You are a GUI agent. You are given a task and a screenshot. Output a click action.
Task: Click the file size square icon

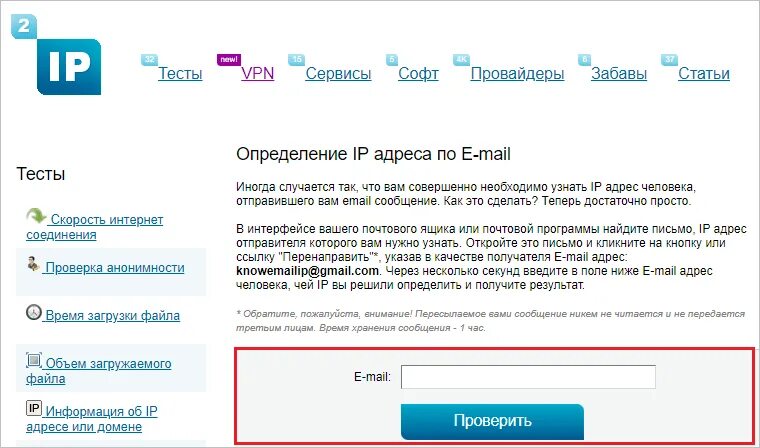tap(33, 360)
